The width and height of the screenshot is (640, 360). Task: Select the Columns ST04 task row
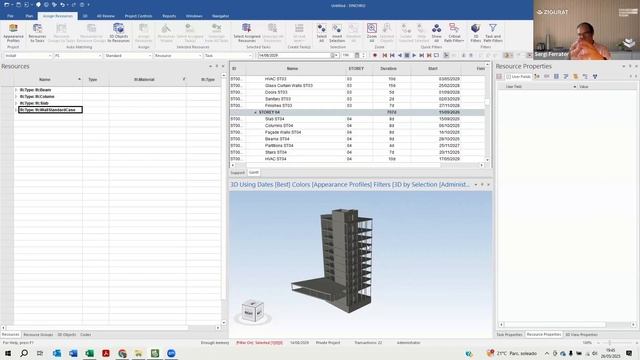(x=357, y=126)
